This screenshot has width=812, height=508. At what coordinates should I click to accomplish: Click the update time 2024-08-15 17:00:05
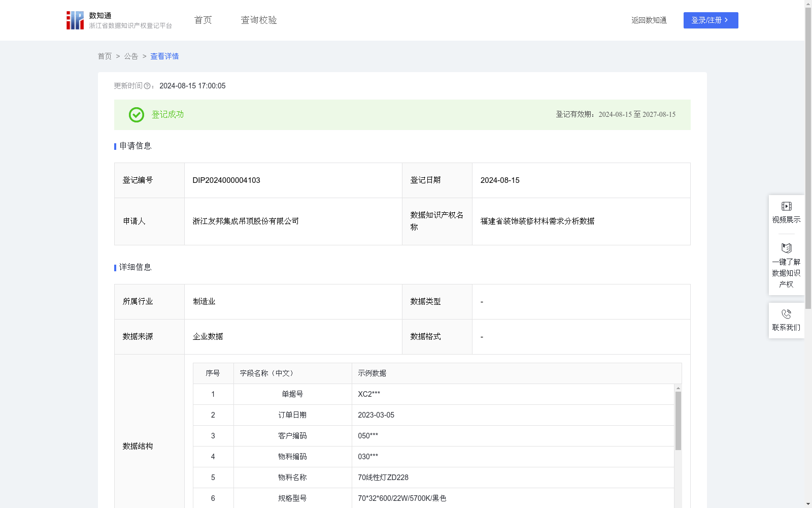tap(192, 86)
